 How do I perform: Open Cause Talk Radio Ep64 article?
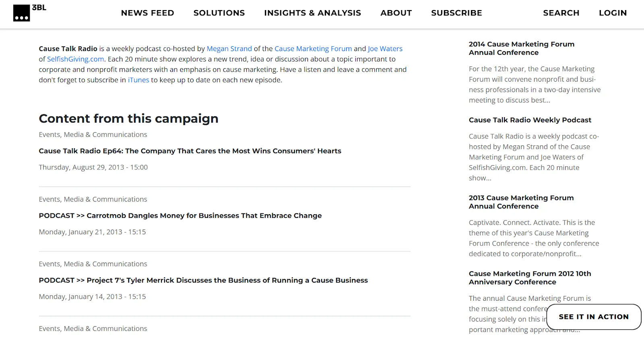tap(190, 151)
